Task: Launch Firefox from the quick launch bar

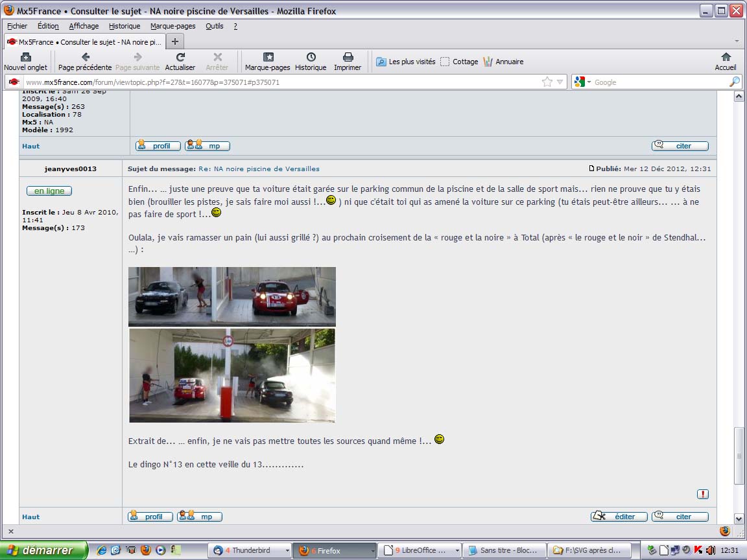Action: [145, 550]
